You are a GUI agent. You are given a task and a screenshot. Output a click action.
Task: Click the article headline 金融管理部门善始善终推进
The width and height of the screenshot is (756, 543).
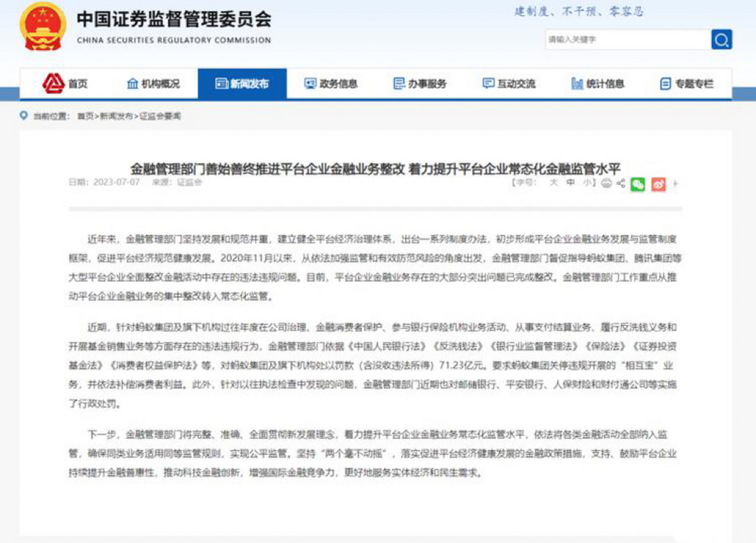[375, 169]
